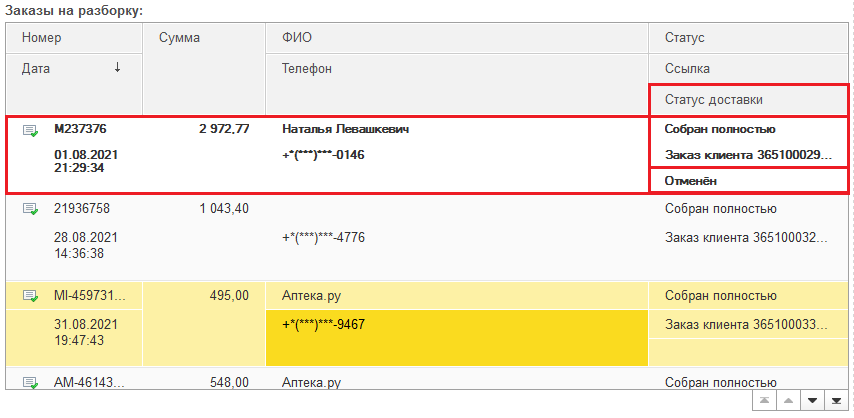Click the order icon for M237376
Screen dimensions: 854x418
(31, 130)
